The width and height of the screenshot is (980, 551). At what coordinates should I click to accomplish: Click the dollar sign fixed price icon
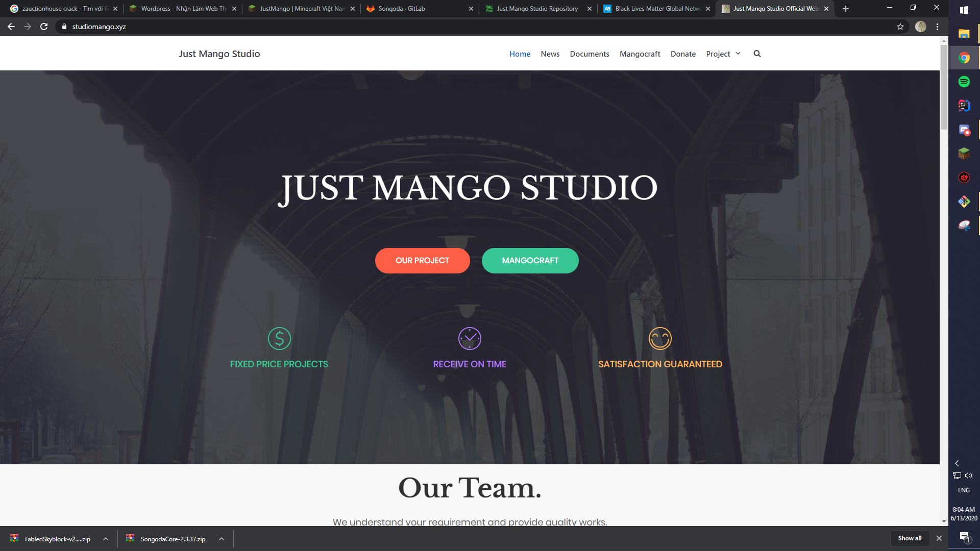(x=279, y=338)
